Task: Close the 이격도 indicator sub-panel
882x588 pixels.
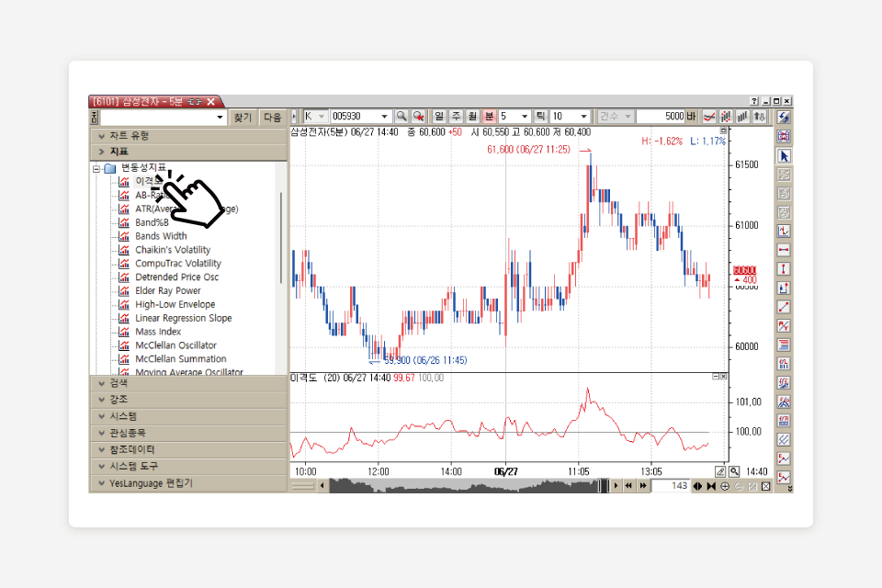Action: tap(723, 378)
